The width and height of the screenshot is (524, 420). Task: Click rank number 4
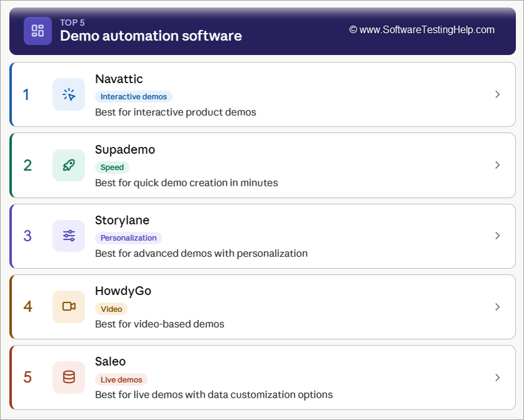28,307
